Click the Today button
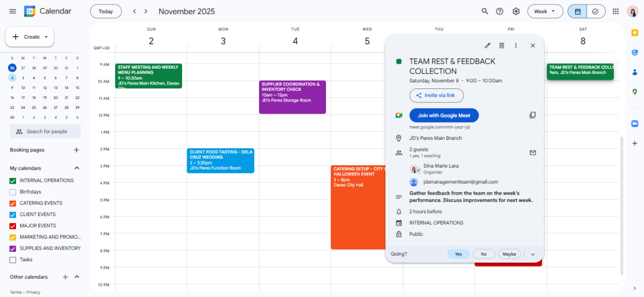 pyautogui.click(x=106, y=11)
